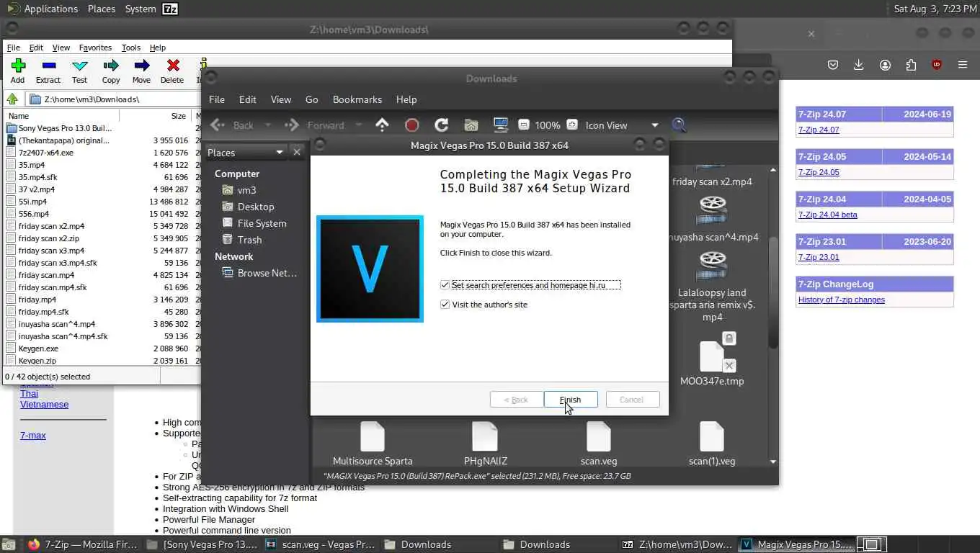Image resolution: width=980 pixels, height=553 pixels.
Task: Open the 7-max link
Action: 33,436
